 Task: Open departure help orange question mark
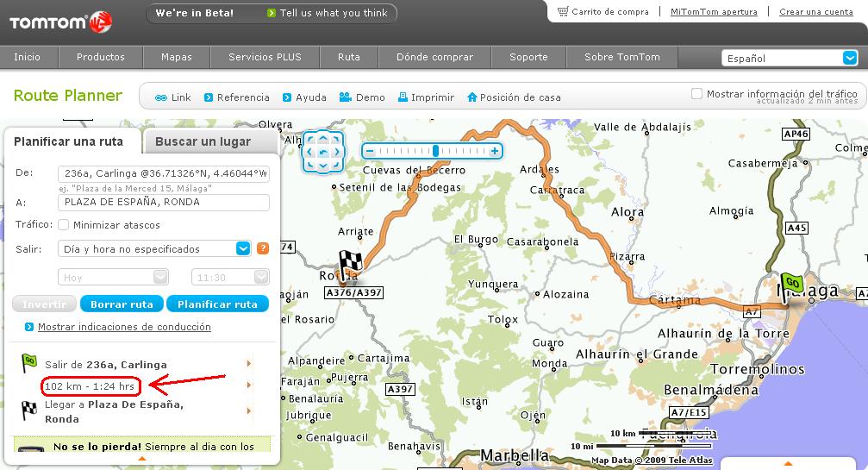[263, 248]
